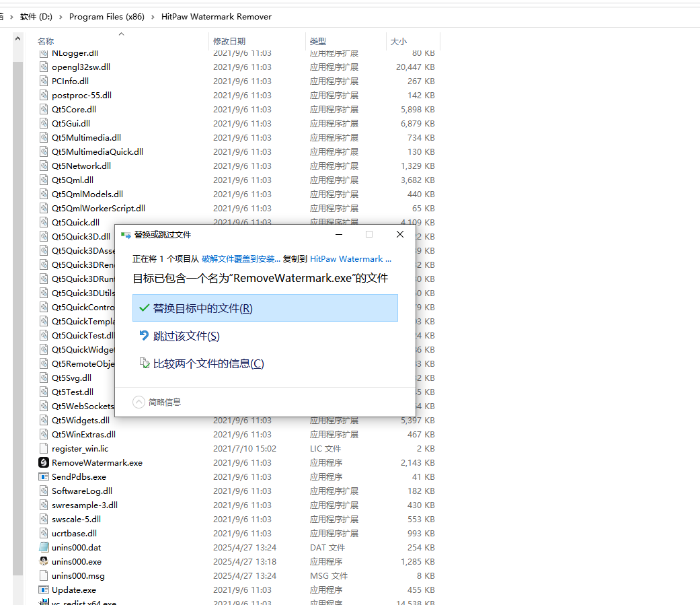700x605 pixels.
Task: Select Qt5Gui.dll file icon
Action: tap(43, 123)
